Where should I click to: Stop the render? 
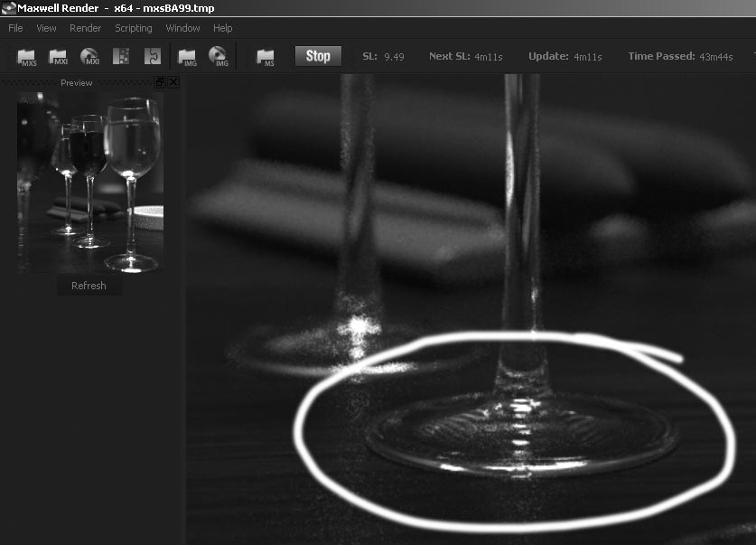(318, 56)
